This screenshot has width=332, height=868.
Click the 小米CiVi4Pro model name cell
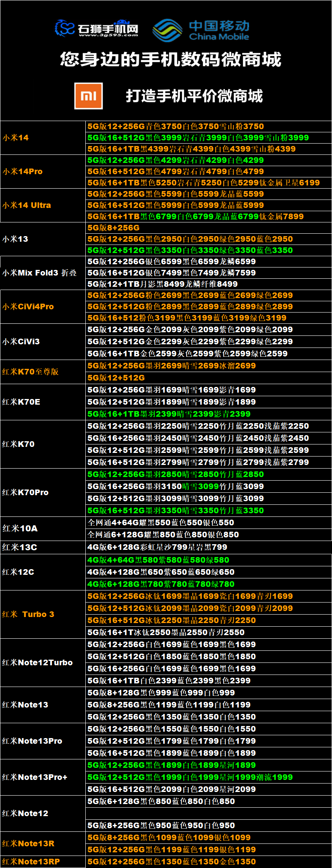43,306
